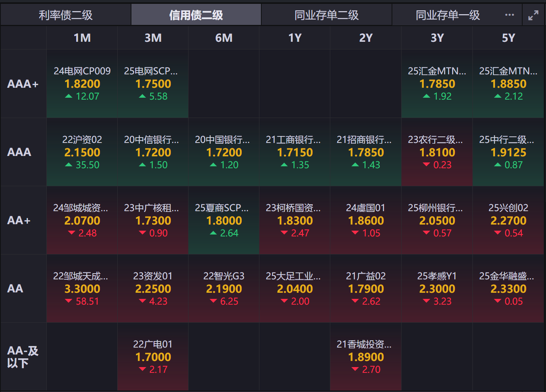Open the 25兴创02 bond cell
The height and width of the screenshot is (392, 546).
(508, 220)
